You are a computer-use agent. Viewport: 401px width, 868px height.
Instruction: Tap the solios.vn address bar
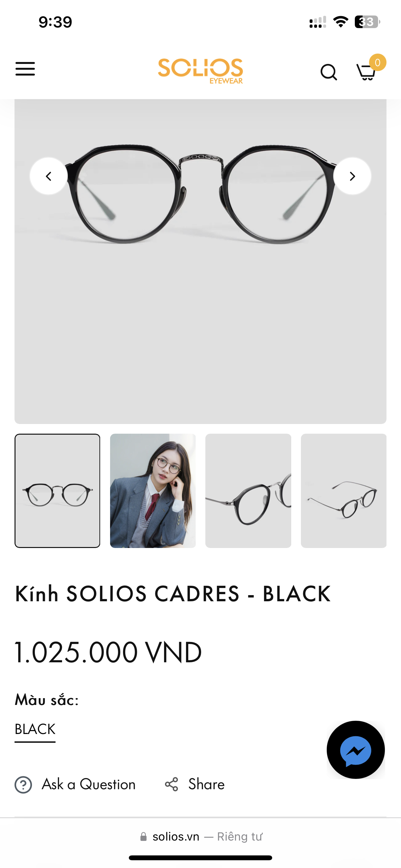(x=201, y=836)
